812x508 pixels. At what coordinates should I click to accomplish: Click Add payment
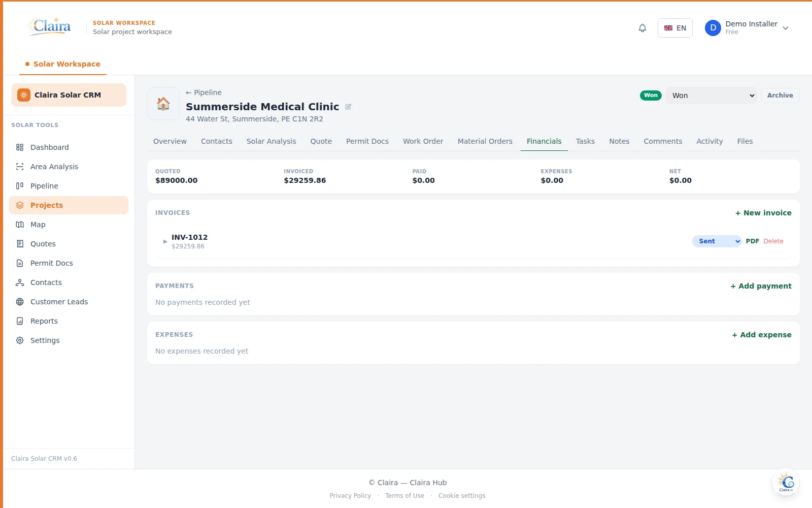pyautogui.click(x=761, y=286)
